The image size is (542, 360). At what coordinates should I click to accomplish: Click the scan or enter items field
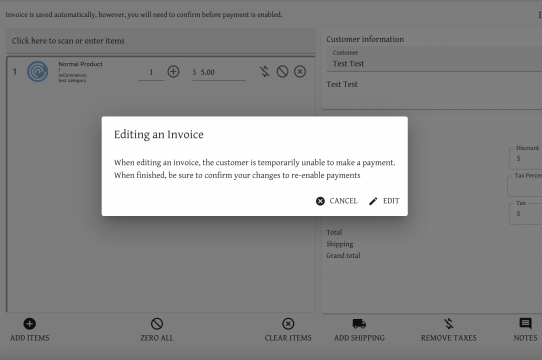tap(161, 41)
